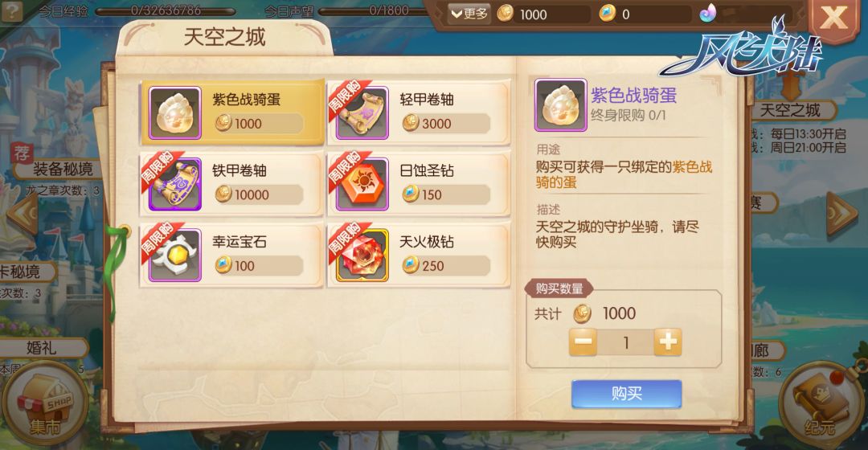Choose the 轻甲卷轴 scroll item

click(419, 112)
